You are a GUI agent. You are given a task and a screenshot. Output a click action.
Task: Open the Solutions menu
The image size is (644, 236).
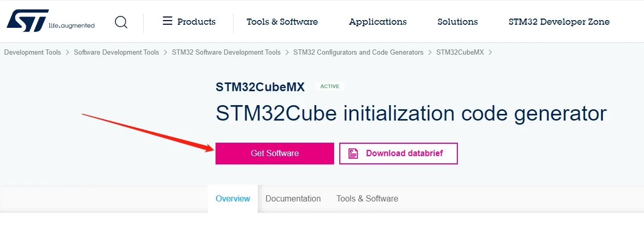pyautogui.click(x=457, y=22)
